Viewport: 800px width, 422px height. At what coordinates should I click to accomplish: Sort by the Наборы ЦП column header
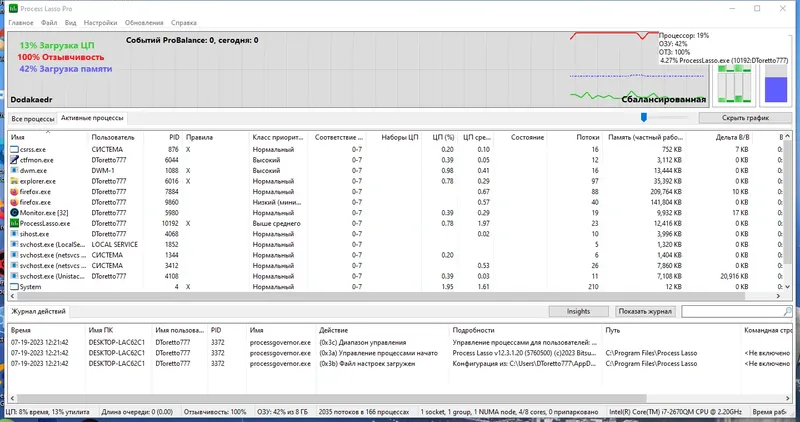click(x=394, y=137)
